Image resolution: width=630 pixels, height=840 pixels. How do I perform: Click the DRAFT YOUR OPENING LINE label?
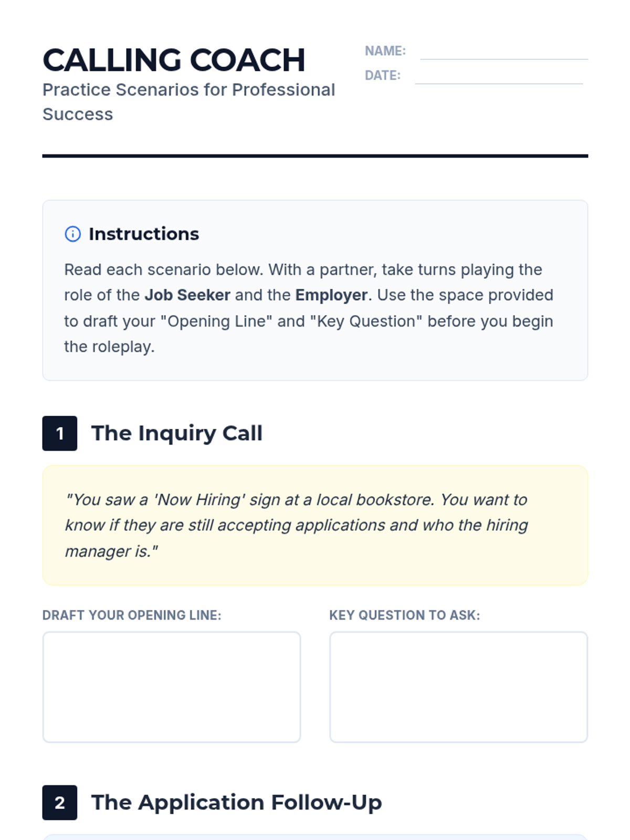[x=132, y=615]
